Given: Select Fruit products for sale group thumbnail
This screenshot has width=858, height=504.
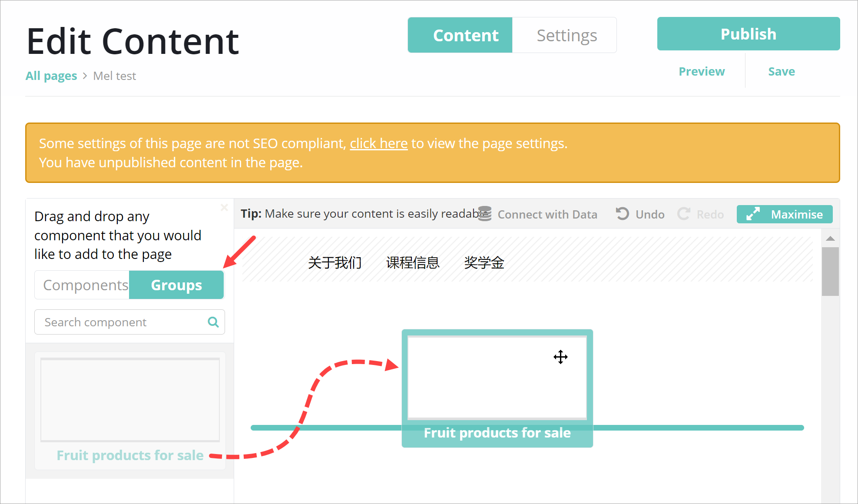Looking at the screenshot, I should (130, 400).
